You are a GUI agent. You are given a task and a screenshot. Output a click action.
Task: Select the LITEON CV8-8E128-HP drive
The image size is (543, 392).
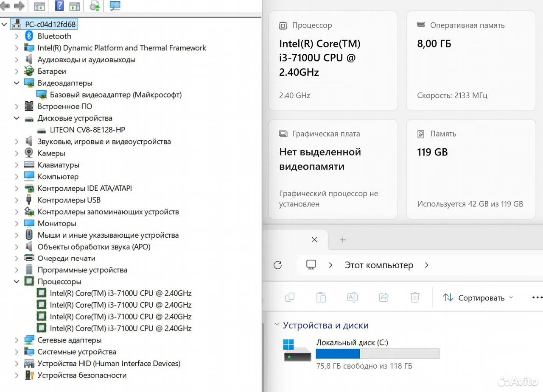[x=87, y=130]
